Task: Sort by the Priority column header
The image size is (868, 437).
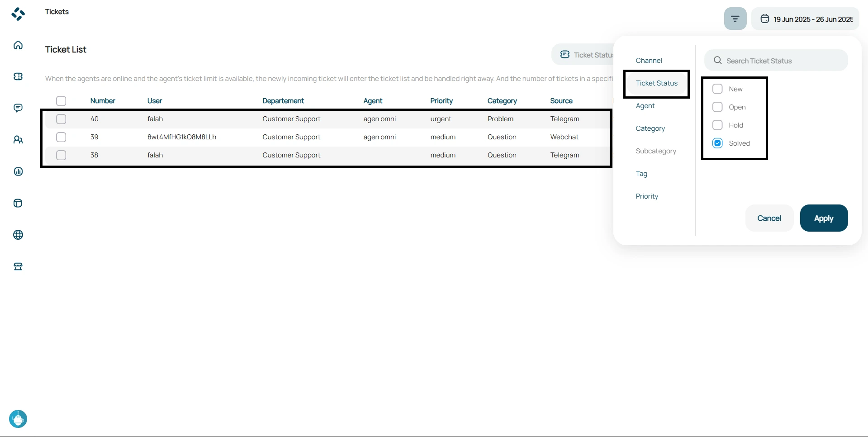Action: click(x=441, y=101)
